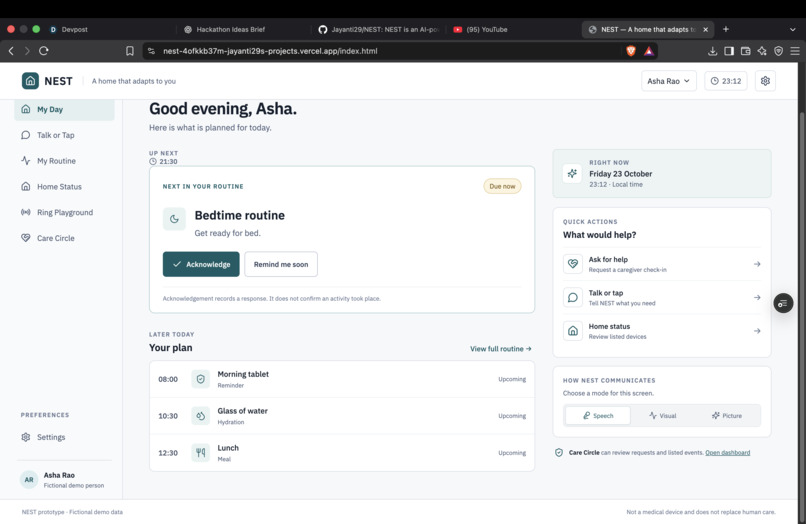The width and height of the screenshot is (806, 524).
Task: Switch to Picture communication mode
Action: 727,415
